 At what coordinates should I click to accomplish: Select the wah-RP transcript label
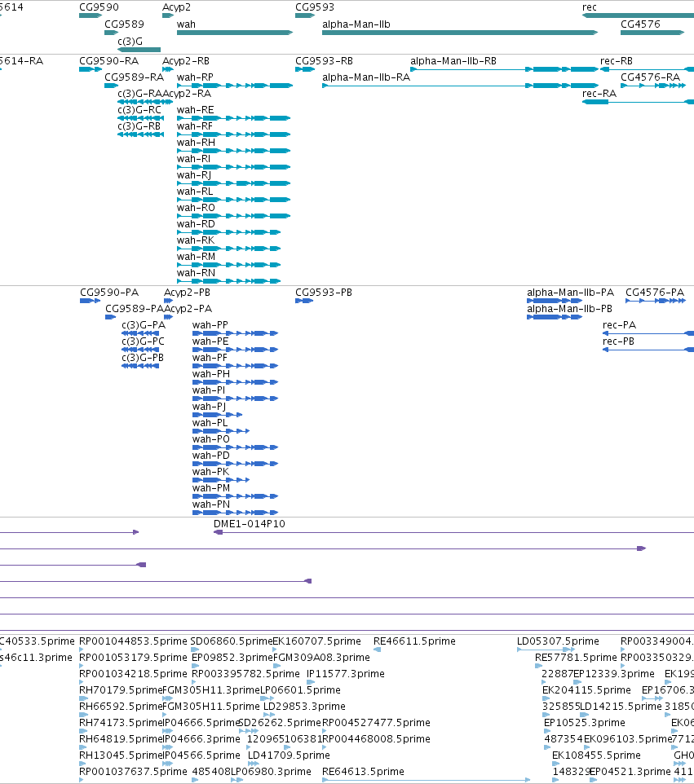click(195, 77)
